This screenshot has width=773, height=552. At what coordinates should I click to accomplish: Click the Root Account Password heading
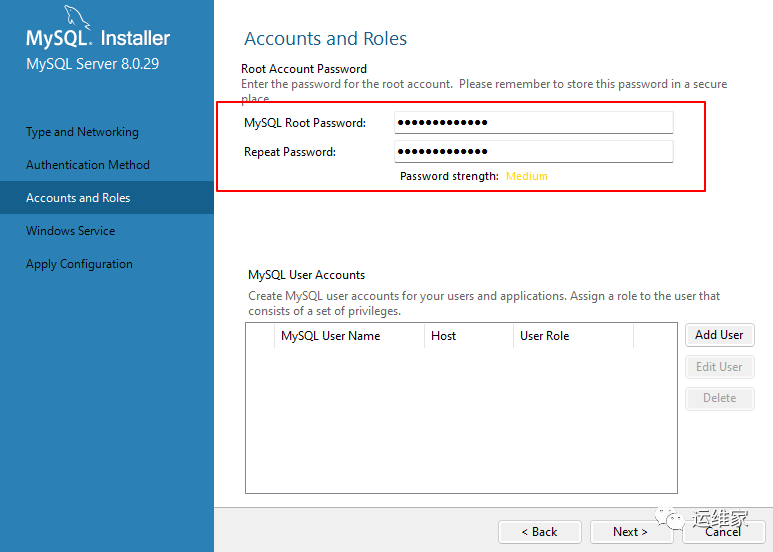[x=304, y=69]
